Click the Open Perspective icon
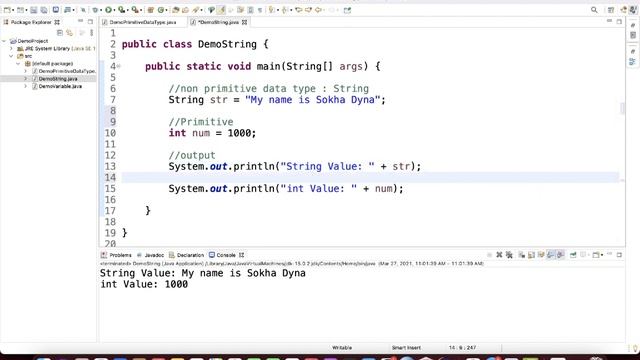 611,10
